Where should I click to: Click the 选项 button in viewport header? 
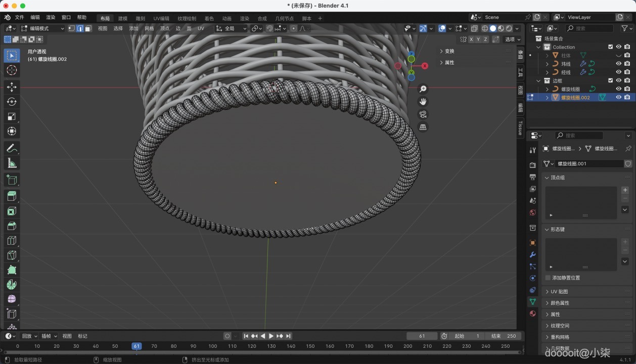(512, 39)
